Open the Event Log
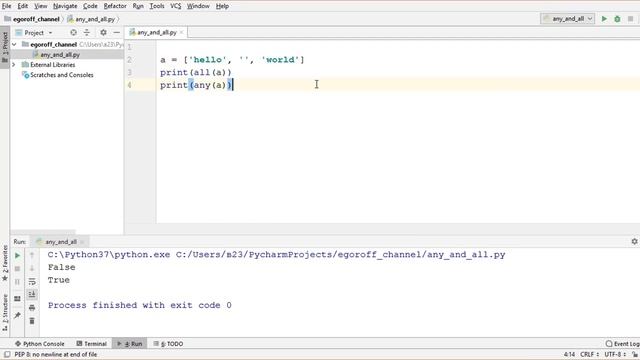Screen dimensions: 640x360 coord(622,344)
